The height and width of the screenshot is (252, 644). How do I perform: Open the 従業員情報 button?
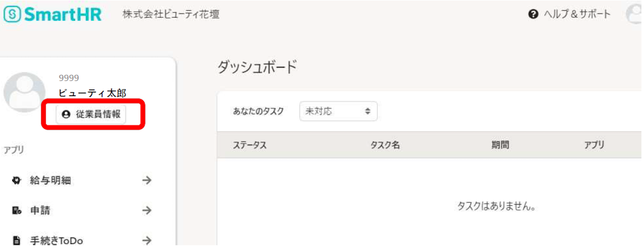point(91,114)
